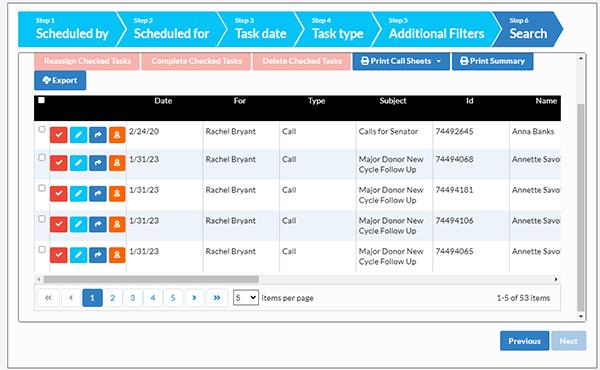Screen dimensions: 600x370
Task: Complete the task with Id 74494181
Action: point(59,193)
